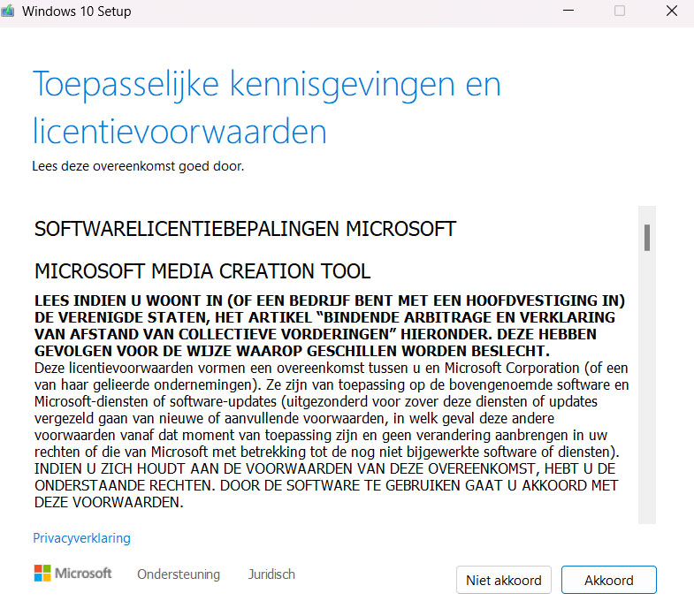The width and height of the screenshot is (694, 616).
Task: Click the heading "SOFTWARELICENTIEBEPALINGEN MICROSOFT"
Action: pos(245,229)
